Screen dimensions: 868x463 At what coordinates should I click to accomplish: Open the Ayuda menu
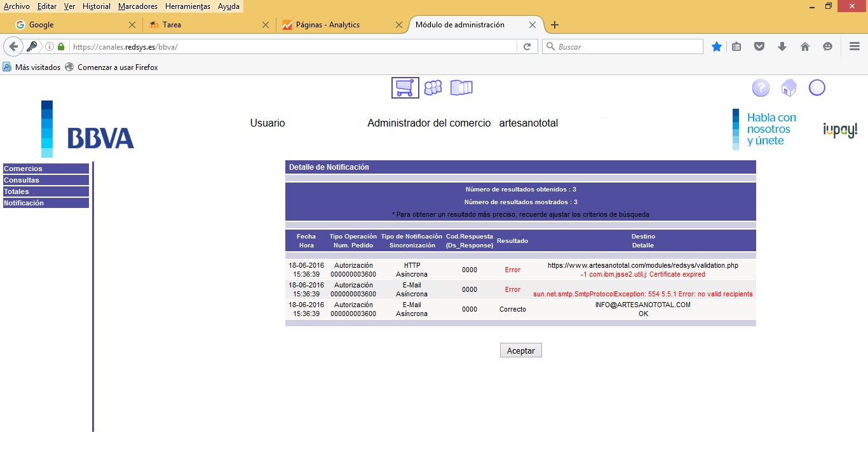click(229, 6)
